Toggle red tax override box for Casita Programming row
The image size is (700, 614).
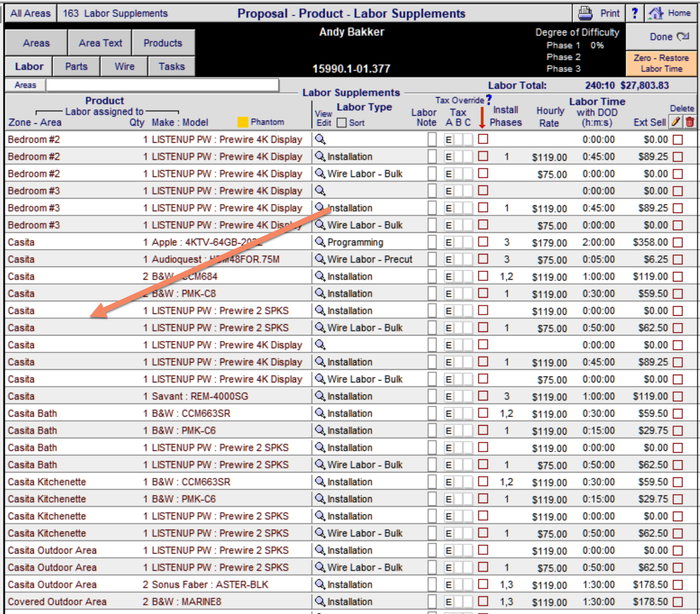(x=483, y=241)
